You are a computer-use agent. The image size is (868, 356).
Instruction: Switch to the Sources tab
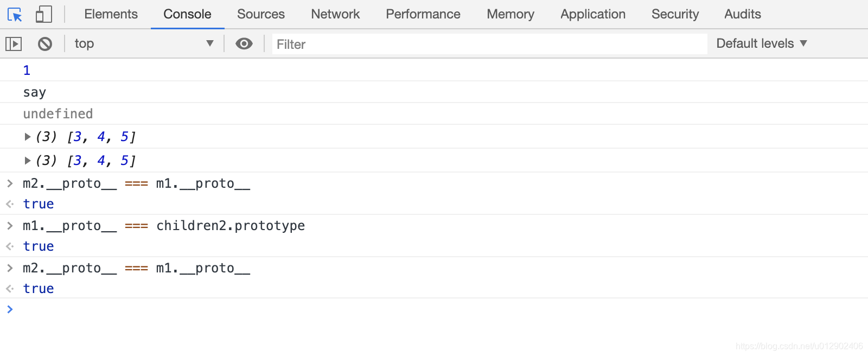260,14
